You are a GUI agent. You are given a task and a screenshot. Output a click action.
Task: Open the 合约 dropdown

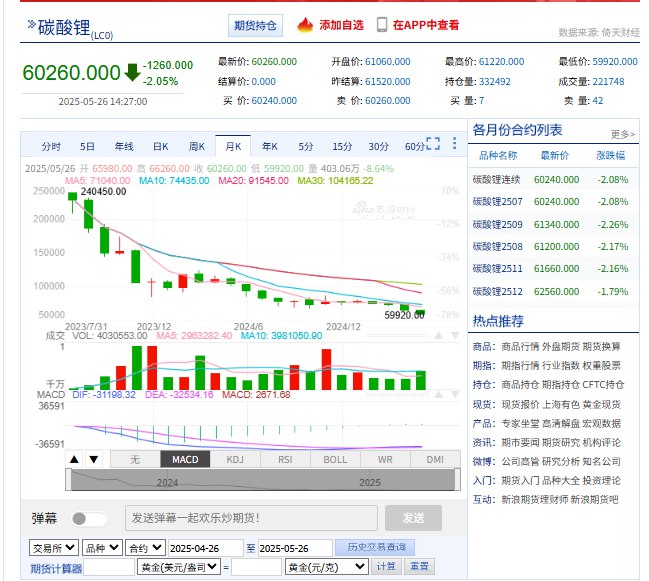(x=146, y=548)
